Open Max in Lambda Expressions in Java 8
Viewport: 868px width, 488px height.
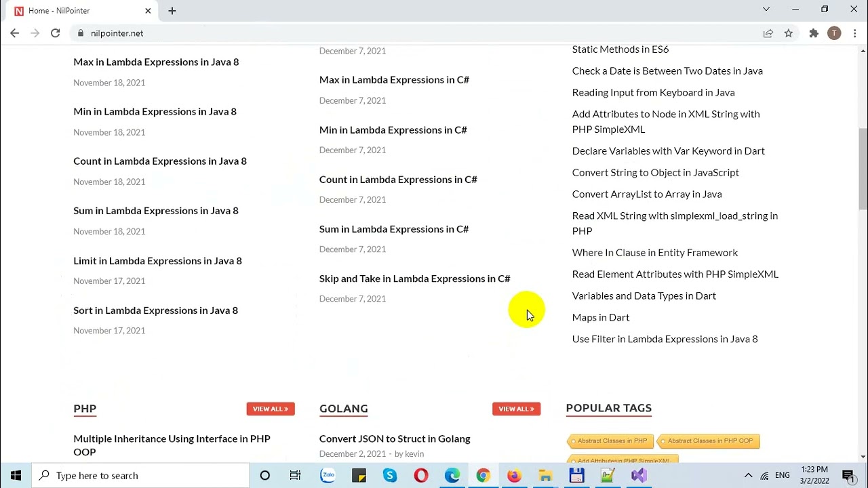pyautogui.click(x=156, y=62)
